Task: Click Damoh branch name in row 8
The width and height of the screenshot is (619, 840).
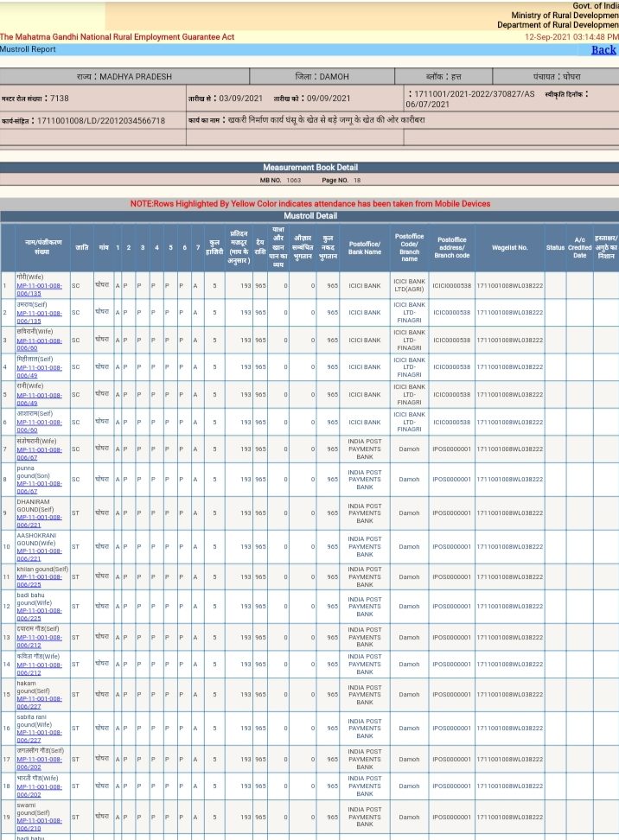Action: [410, 480]
